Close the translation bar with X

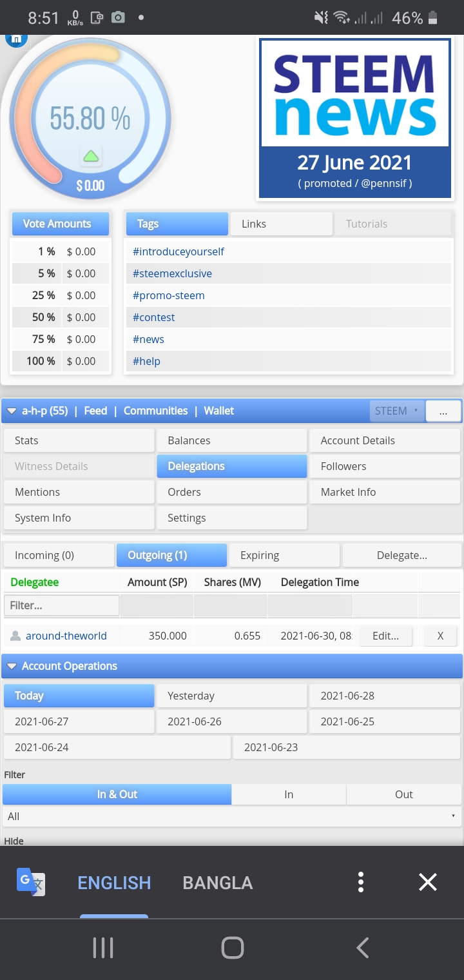[x=428, y=882]
